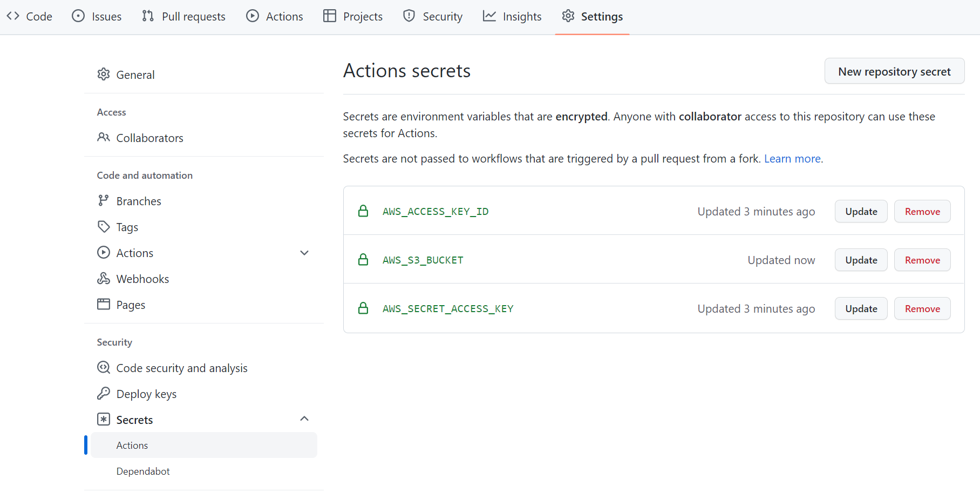Viewport: 980px width, 499px height.
Task: Collapse the Secrets section
Action: (304, 419)
